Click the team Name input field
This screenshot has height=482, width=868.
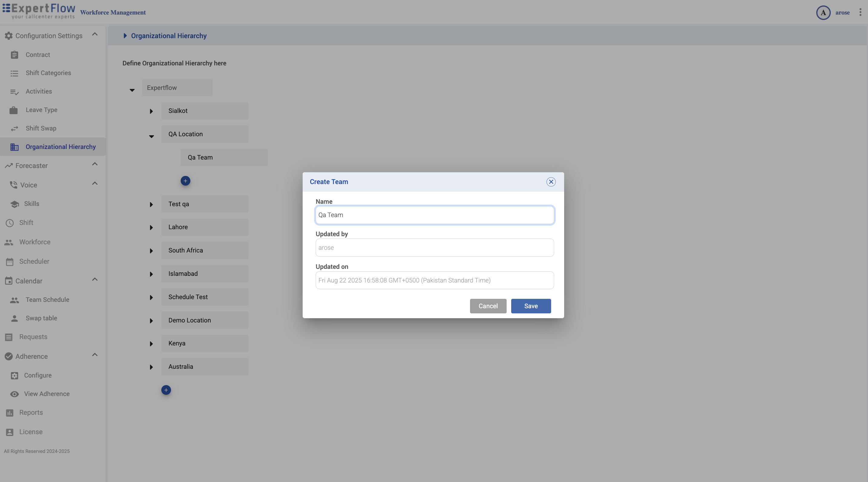click(x=435, y=215)
